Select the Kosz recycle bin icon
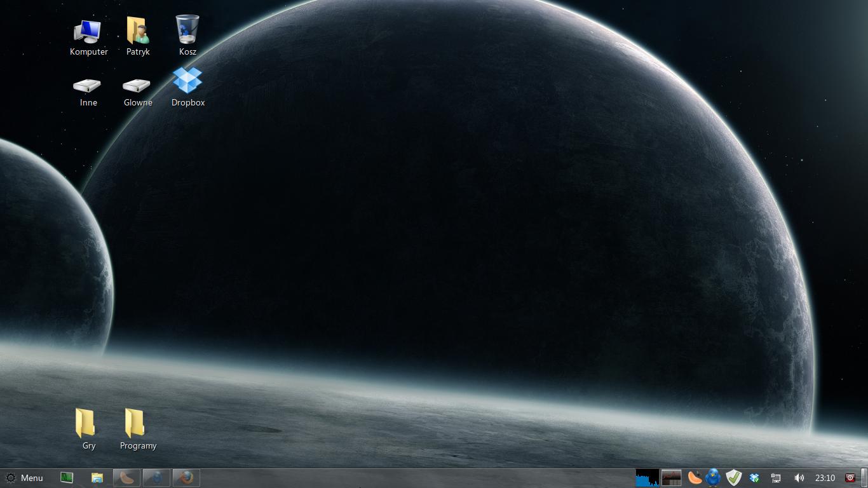This screenshot has width=868, height=488. (187, 36)
